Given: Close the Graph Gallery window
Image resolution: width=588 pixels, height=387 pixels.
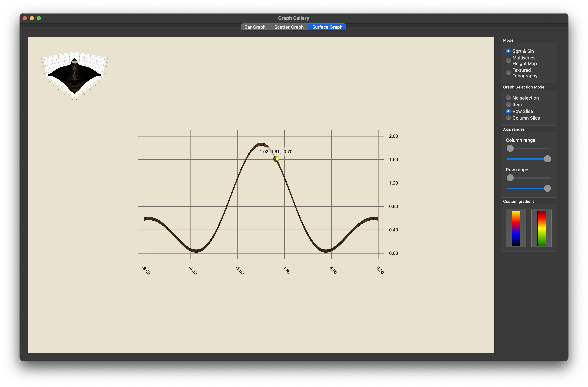Looking at the screenshot, I should 25,18.
